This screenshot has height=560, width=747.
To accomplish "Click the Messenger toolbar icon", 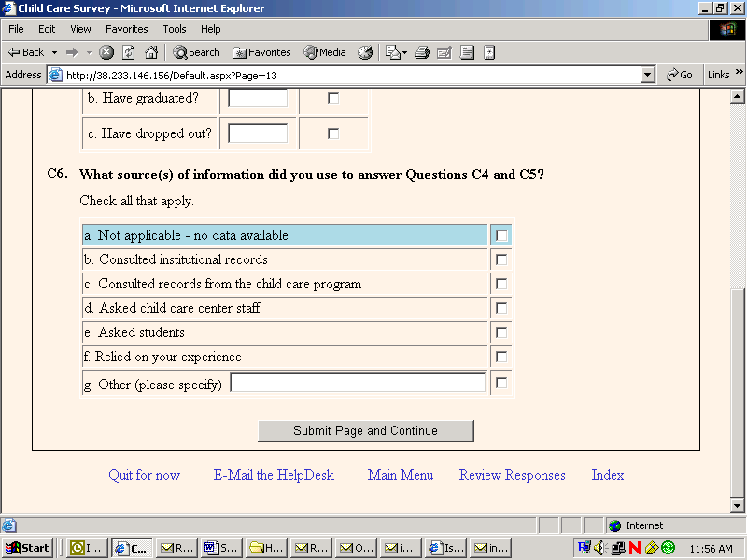I will tap(489, 52).
